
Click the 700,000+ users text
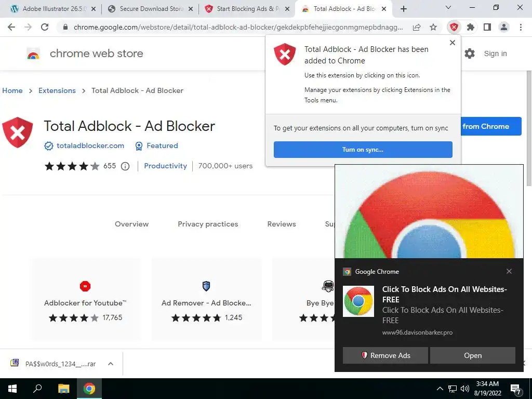(x=225, y=166)
